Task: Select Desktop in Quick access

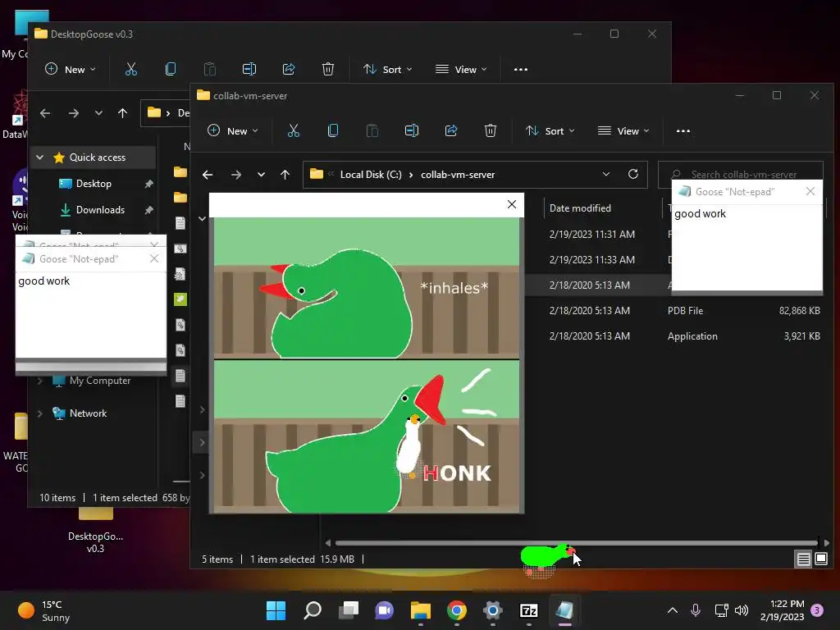Action: (x=94, y=184)
